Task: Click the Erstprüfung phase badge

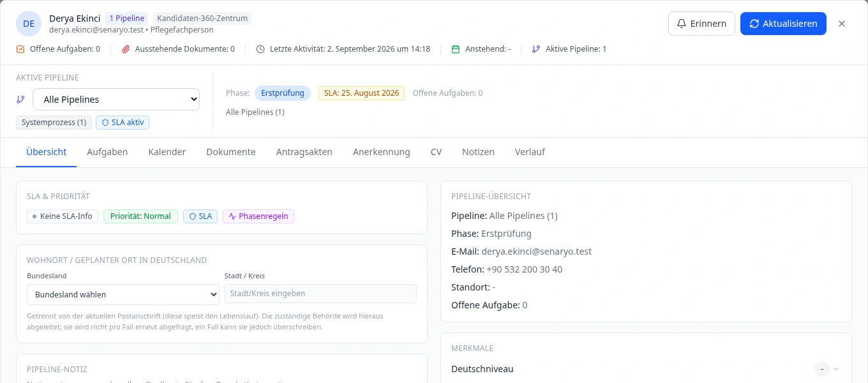Action: pos(283,93)
